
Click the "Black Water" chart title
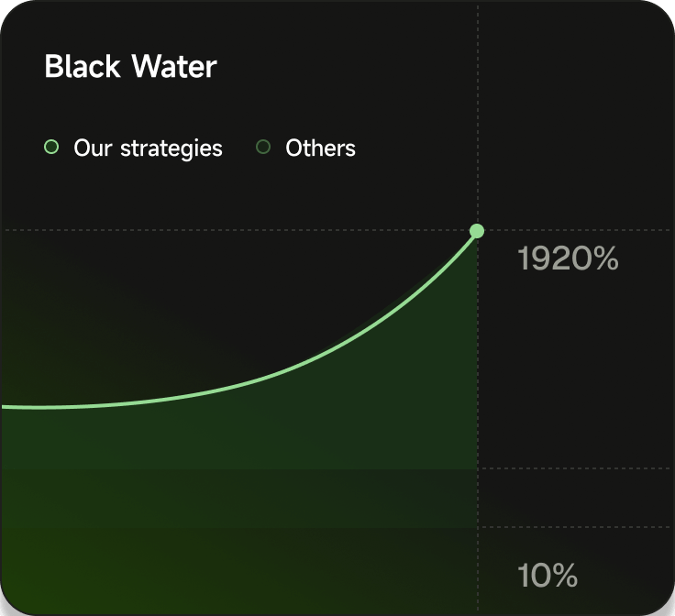coord(130,67)
